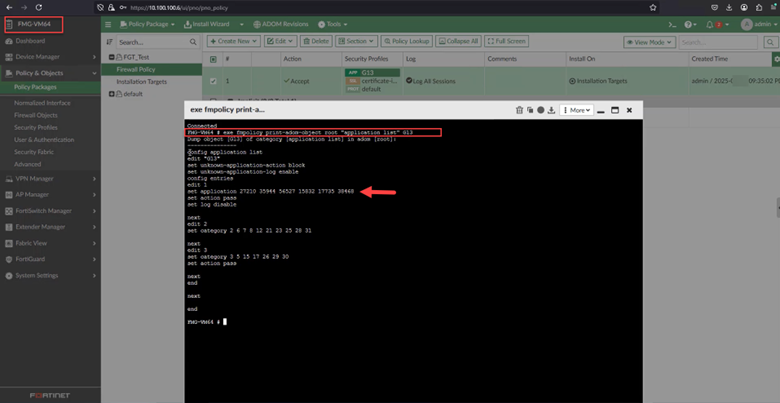Open the arrow next to Install Wizard

click(x=242, y=24)
